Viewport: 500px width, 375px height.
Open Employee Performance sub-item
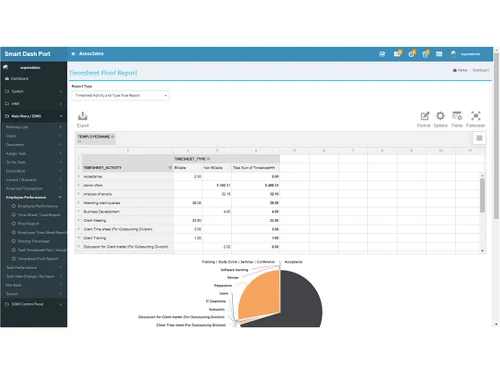38,206
